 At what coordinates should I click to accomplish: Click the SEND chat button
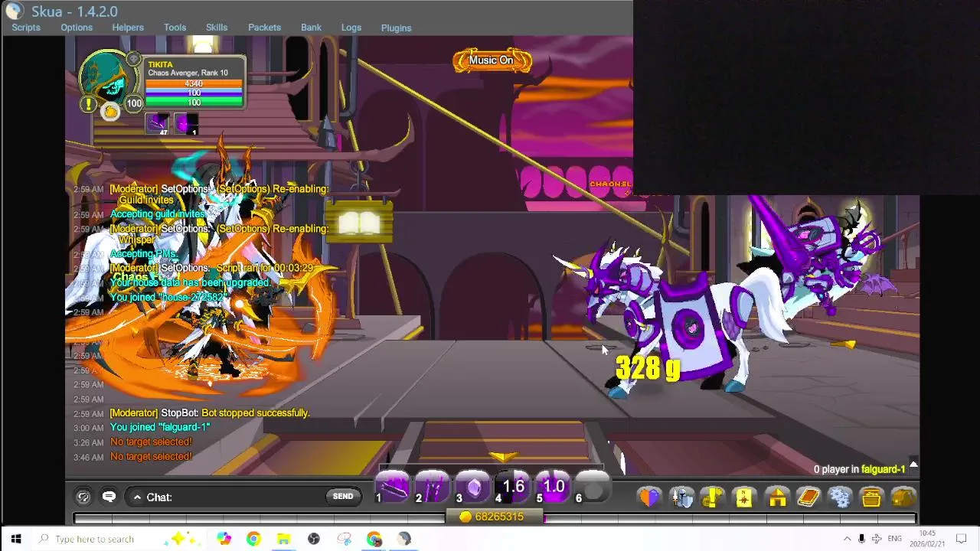343,497
